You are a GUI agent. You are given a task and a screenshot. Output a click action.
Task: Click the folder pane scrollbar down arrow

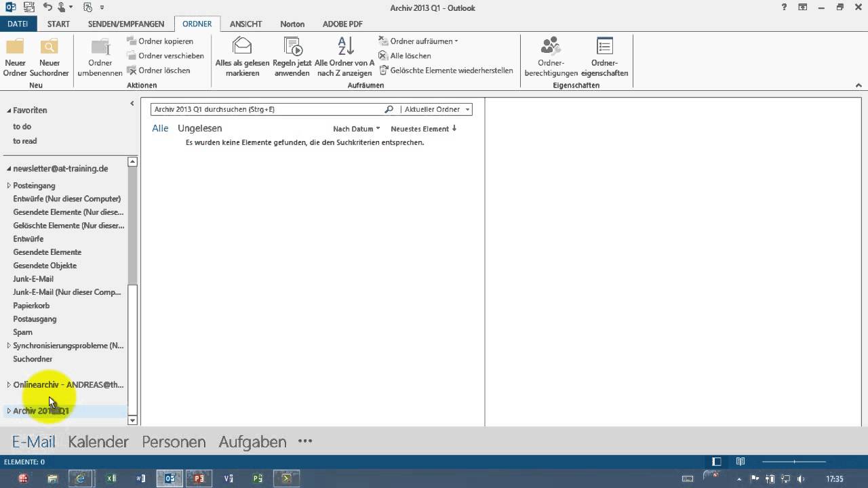point(132,420)
